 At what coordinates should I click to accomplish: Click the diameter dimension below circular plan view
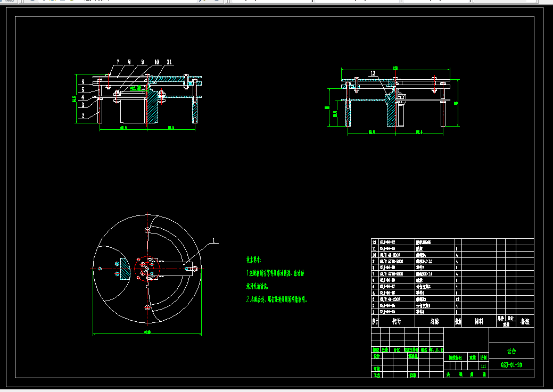[147, 332]
